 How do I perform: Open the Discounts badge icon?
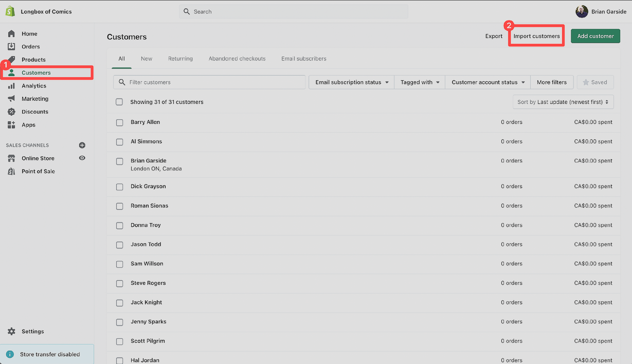click(x=11, y=112)
